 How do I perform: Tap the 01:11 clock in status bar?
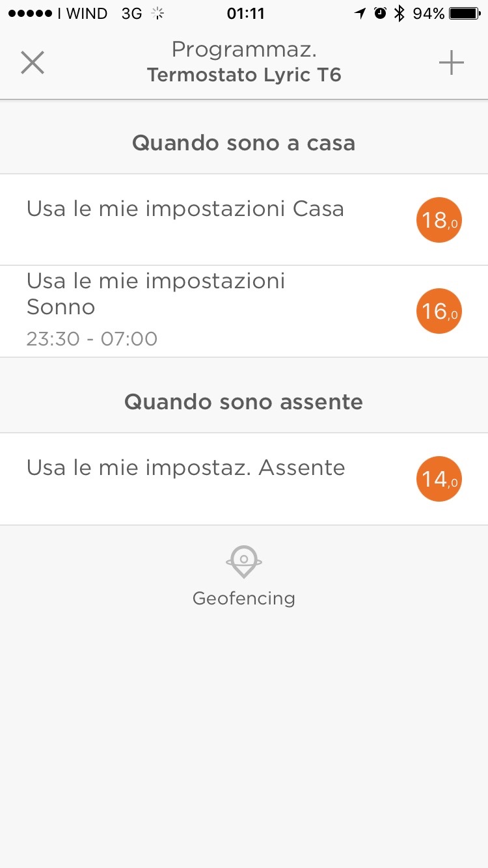[245, 14]
